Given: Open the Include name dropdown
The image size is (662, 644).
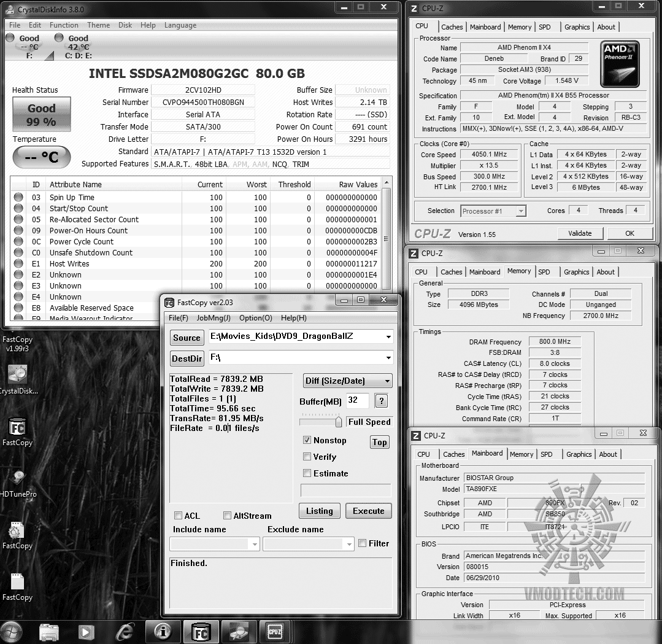Looking at the screenshot, I should coord(255,544).
